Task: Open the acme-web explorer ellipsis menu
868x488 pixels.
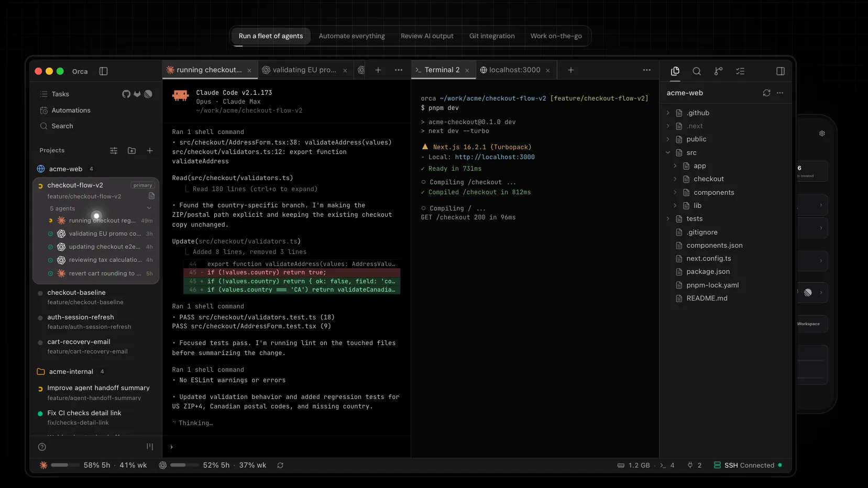Action: 780,93
